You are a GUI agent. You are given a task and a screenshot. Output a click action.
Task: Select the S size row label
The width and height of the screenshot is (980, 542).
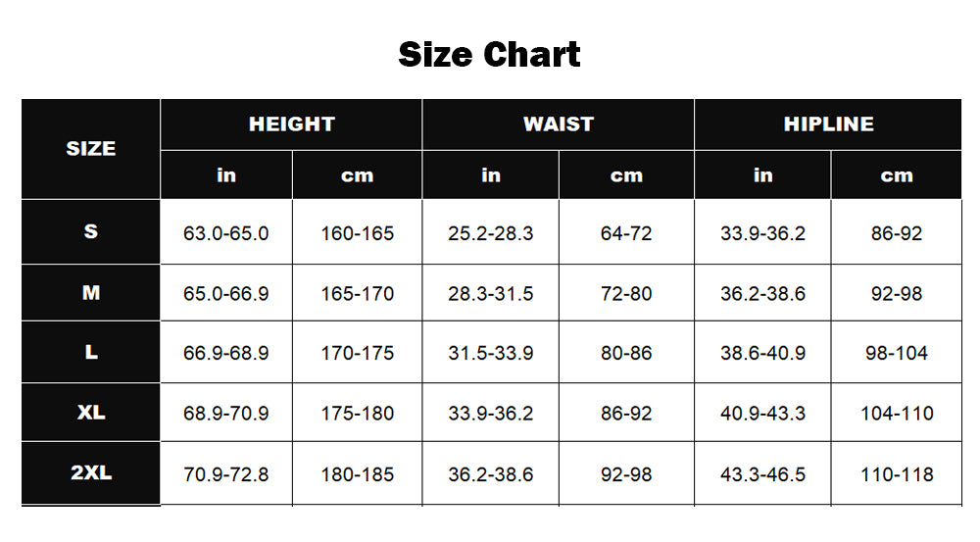click(91, 232)
